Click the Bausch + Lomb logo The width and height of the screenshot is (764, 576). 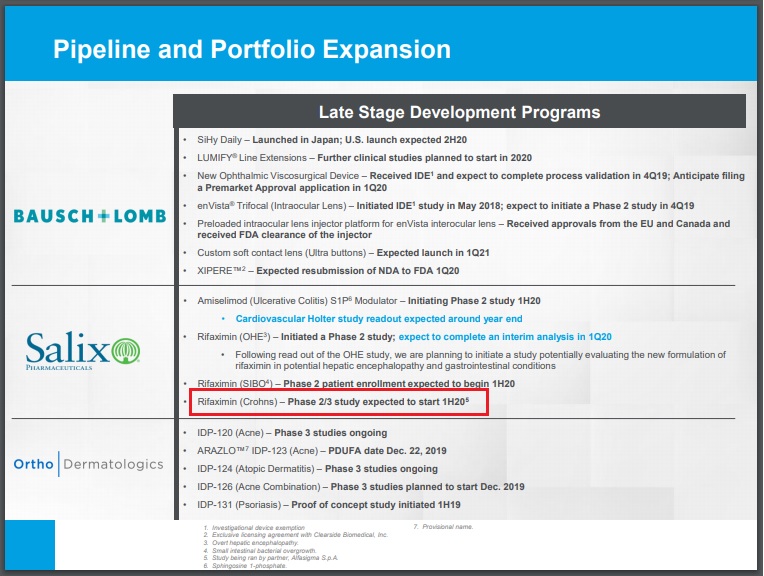pyautogui.click(x=90, y=216)
